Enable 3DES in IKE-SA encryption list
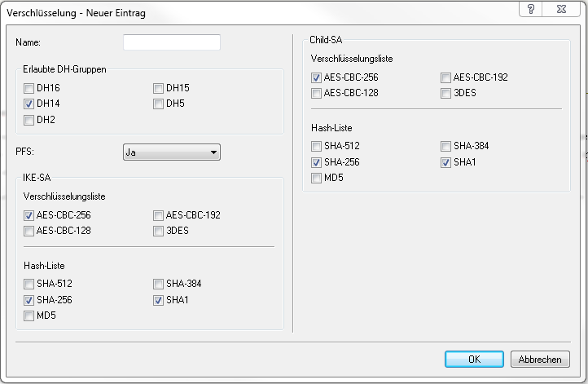The width and height of the screenshot is (588, 384). 159,231
